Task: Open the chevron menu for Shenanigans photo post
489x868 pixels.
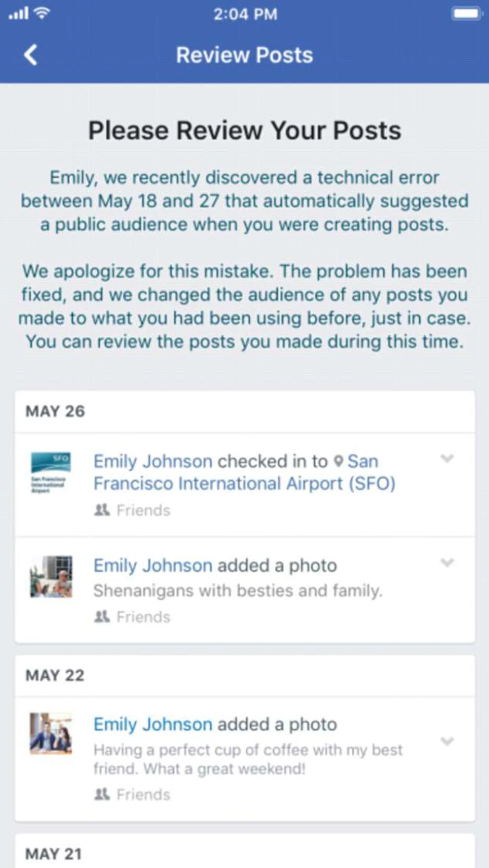Action: 447,563
